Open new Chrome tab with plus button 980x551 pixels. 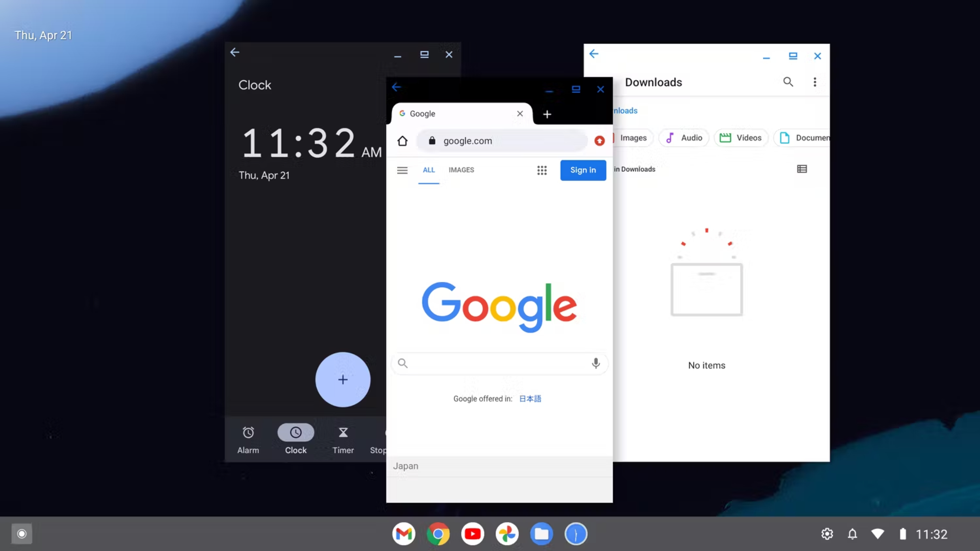547,114
